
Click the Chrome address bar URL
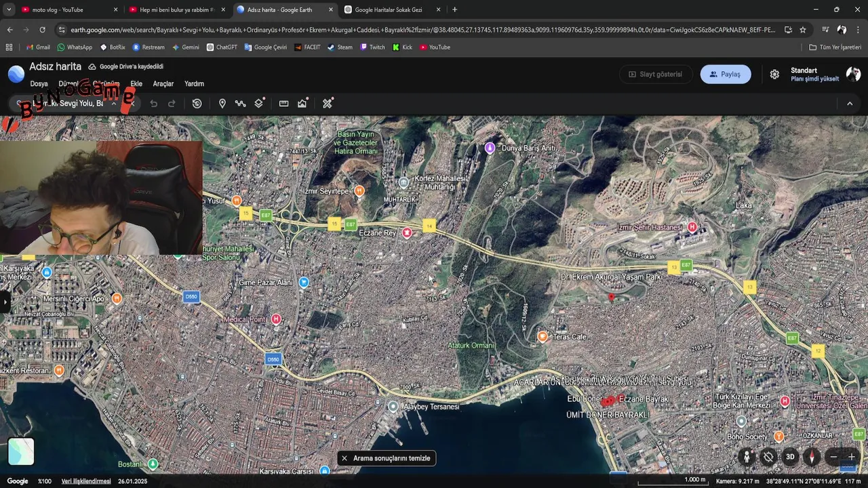[x=423, y=30]
